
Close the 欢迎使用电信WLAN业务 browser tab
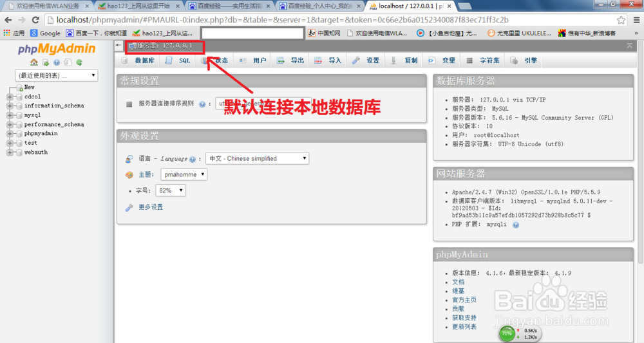click(87, 6)
